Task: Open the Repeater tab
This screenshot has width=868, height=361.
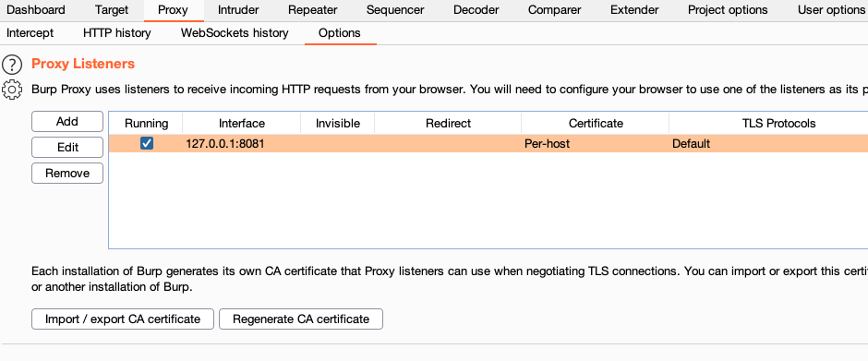Action: [313, 10]
